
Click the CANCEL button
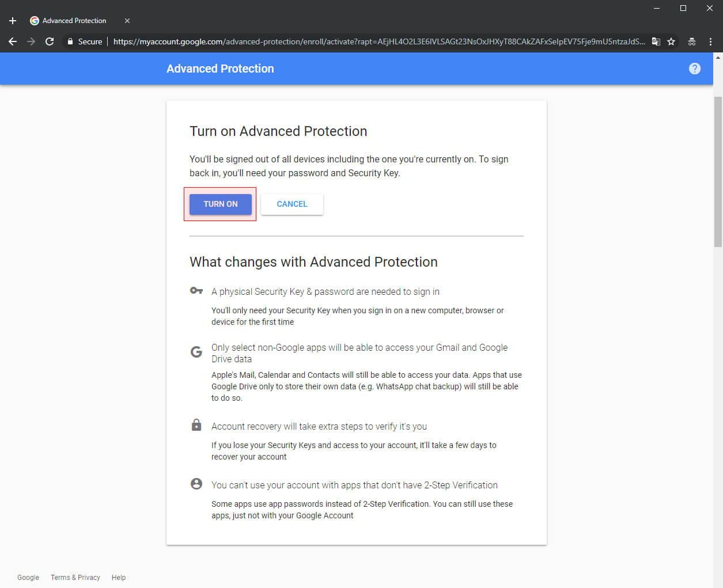292,204
